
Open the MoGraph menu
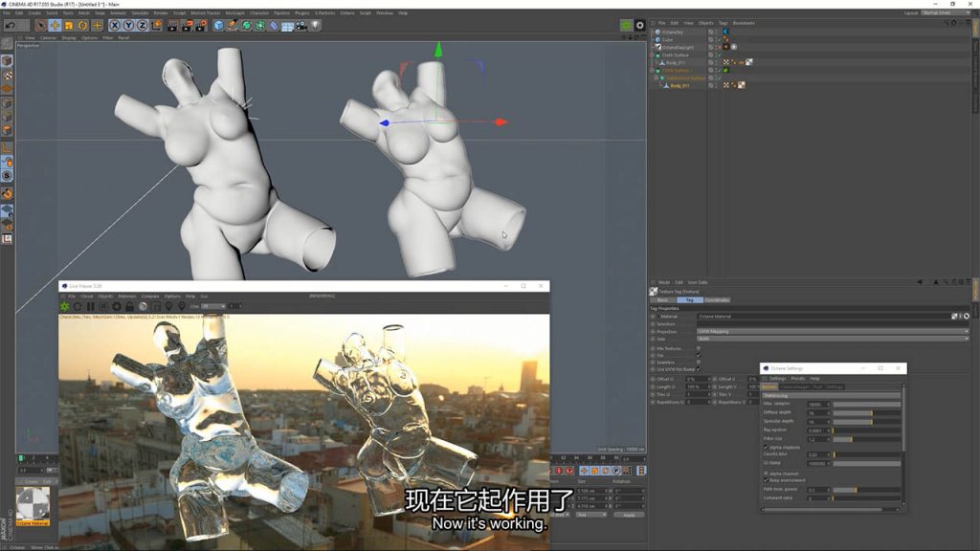(235, 12)
